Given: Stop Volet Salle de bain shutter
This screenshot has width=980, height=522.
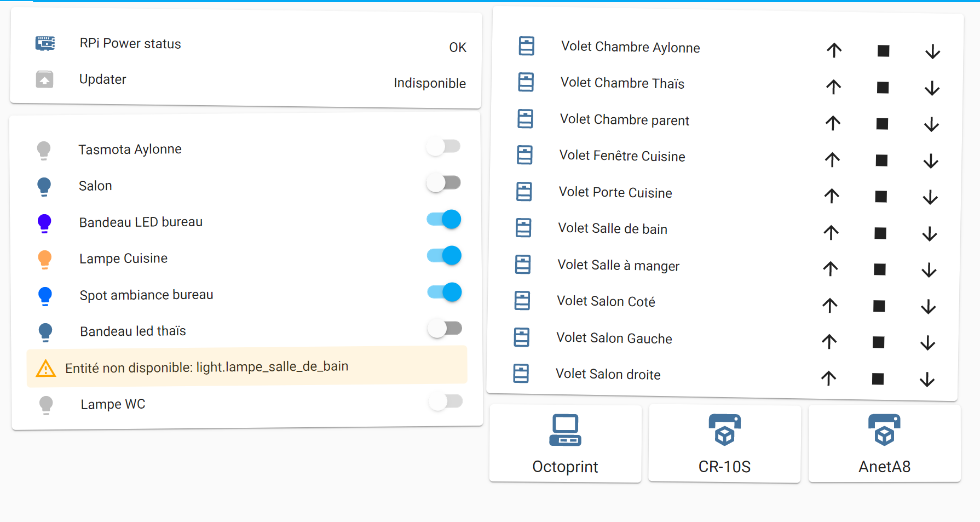Looking at the screenshot, I should pyautogui.click(x=880, y=233).
